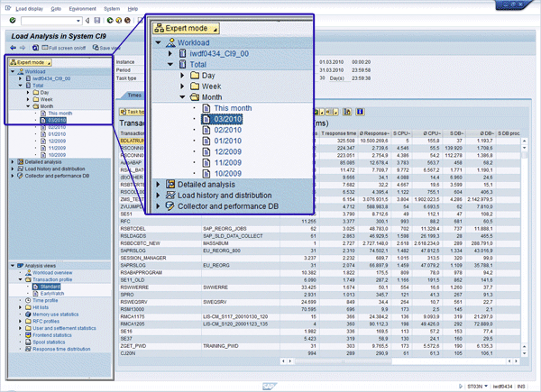This screenshot has height=392, width=541.
Task: Click the status bar triangle beside ST03N
Action: tap(461, 386)
